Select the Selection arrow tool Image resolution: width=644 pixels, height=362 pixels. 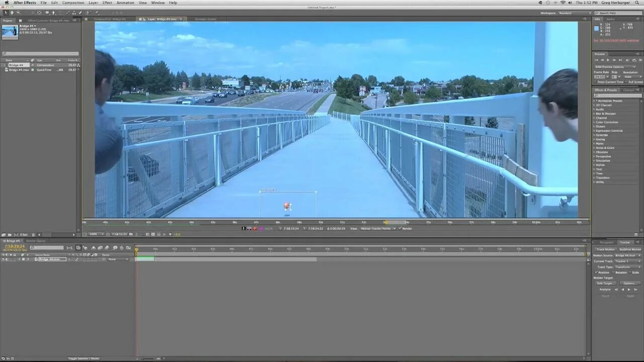[x=6, y=13]
